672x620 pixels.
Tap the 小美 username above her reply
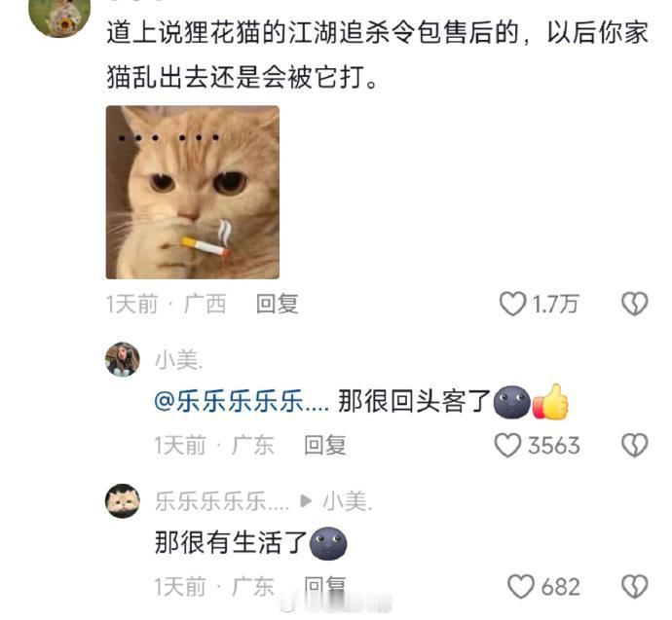[x=179, y=360]
